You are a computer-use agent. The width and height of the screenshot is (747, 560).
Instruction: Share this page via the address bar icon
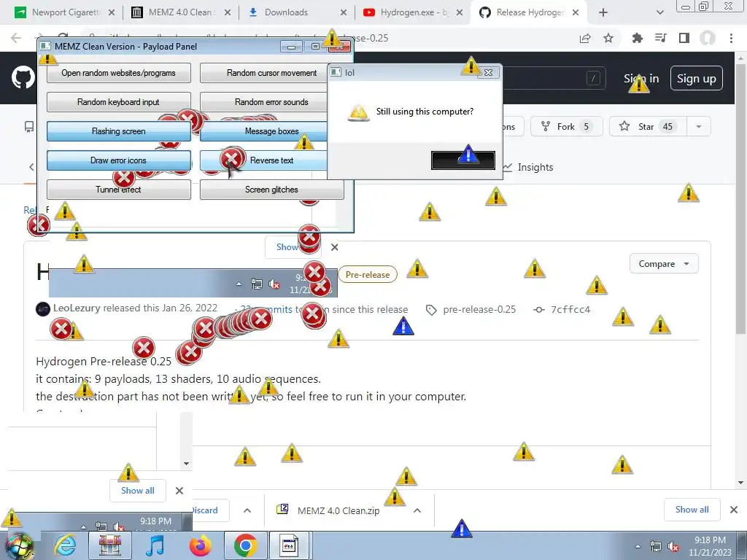[x=585, y=38]
